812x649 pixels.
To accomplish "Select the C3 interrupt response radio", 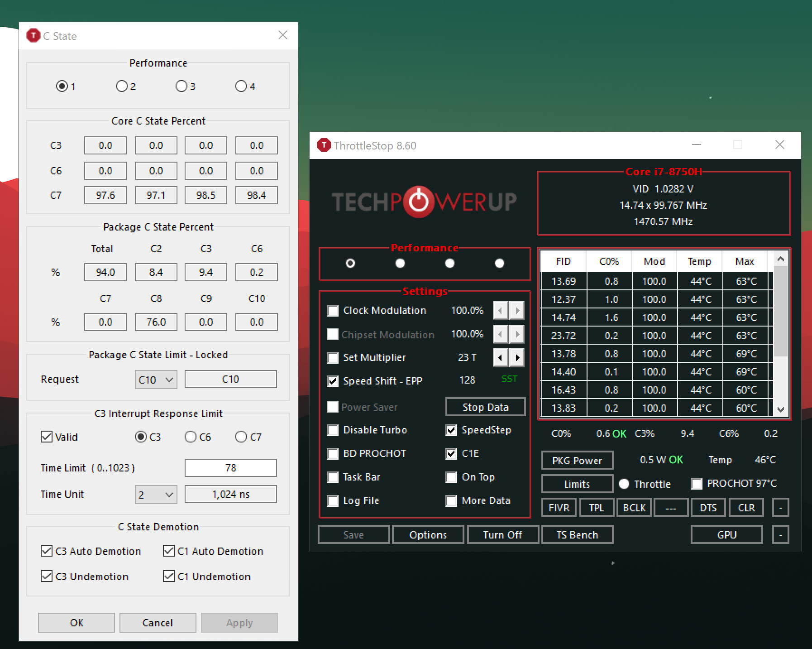I will [x=141, y=437].
